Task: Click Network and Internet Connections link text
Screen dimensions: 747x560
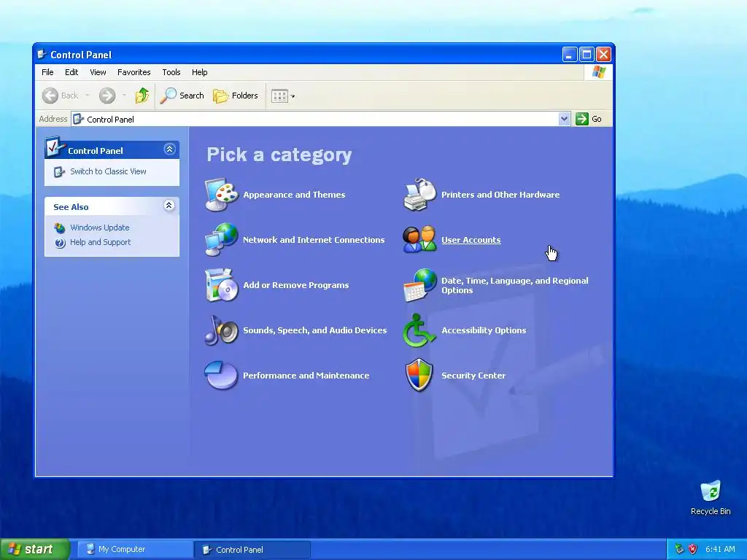Action: 314,240
